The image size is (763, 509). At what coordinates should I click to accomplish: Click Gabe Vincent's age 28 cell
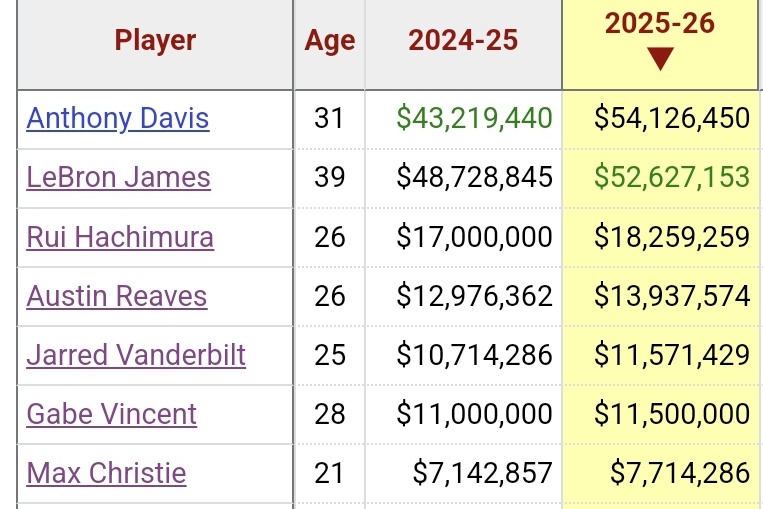point(329,414)
